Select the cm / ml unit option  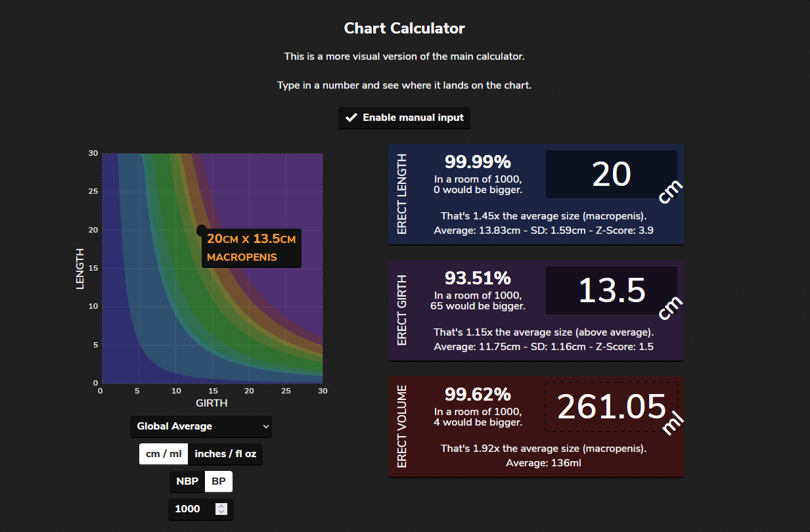coord(164,454)
